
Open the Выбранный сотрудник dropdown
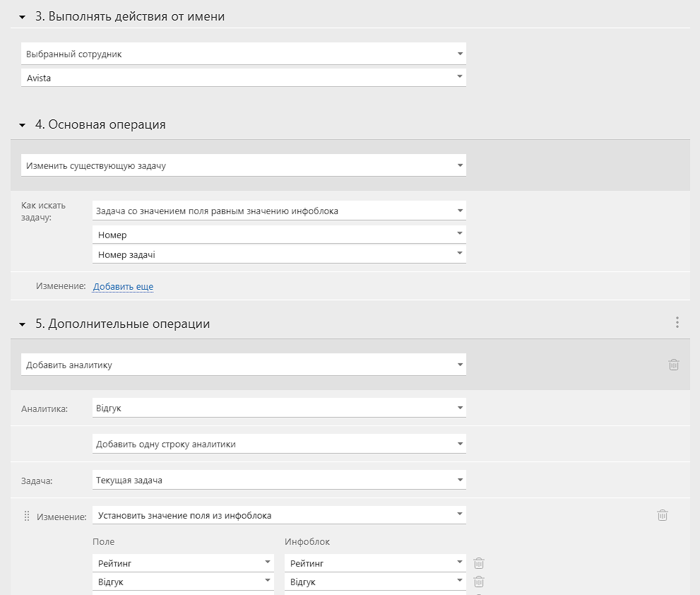[x=244, y=54]
